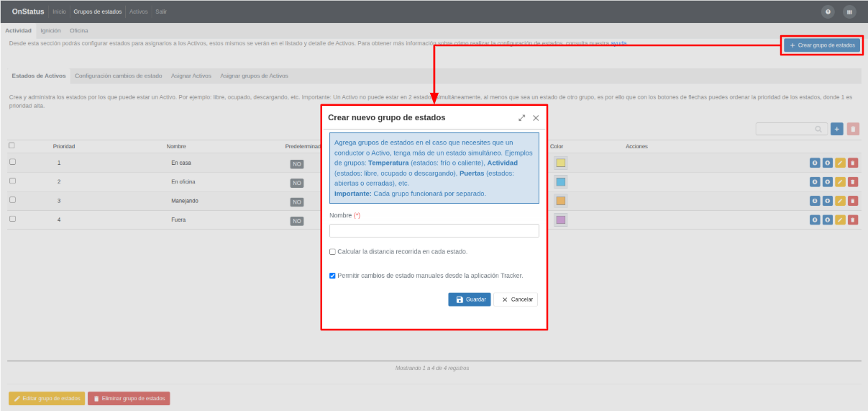Select Estados de Activos tab
This screenshot has width=868, height=411.
39,76
